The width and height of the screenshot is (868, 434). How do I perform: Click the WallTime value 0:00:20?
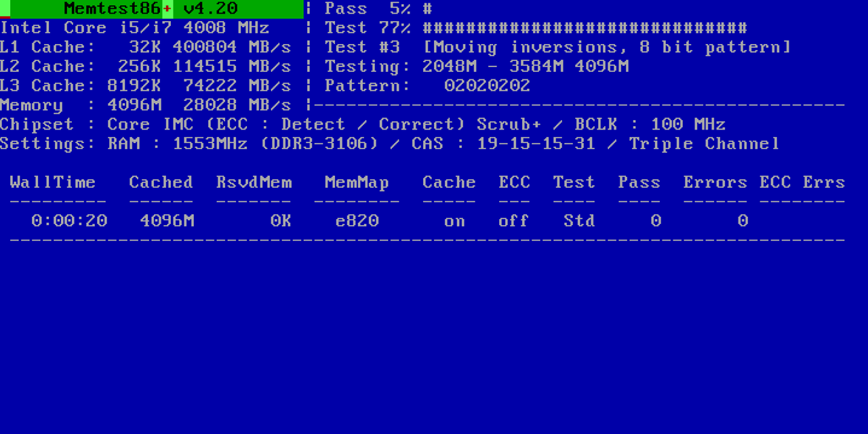pyautogui.click(x=69, y=221)
